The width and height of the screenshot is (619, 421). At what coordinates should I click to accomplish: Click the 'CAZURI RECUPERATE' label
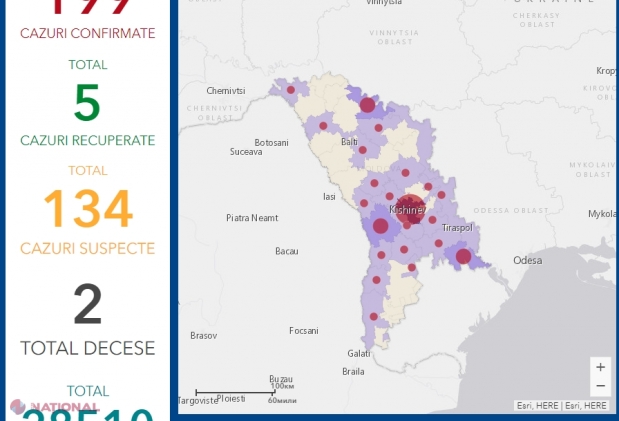(88, 141)
